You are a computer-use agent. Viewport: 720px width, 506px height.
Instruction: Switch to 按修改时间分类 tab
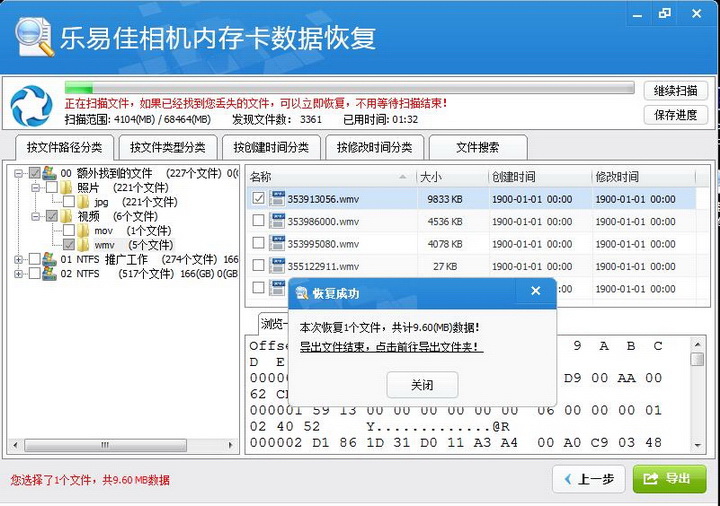pyautogui.click(x=374, y=147)
